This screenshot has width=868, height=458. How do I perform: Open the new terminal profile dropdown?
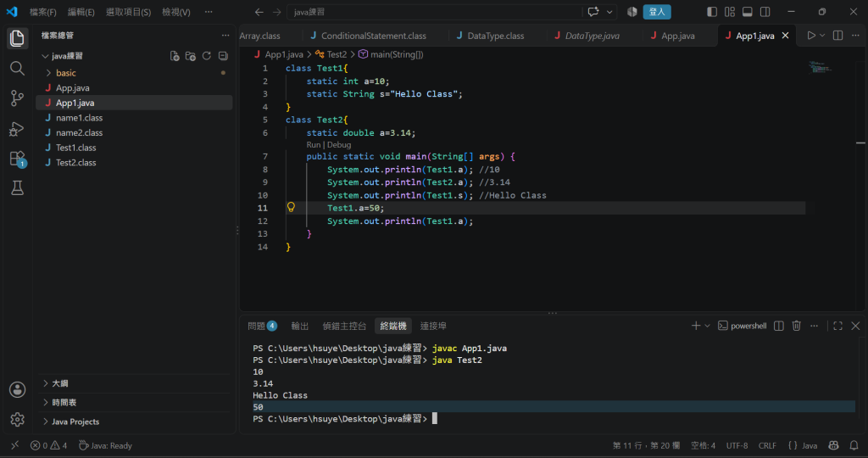point(708,326)
